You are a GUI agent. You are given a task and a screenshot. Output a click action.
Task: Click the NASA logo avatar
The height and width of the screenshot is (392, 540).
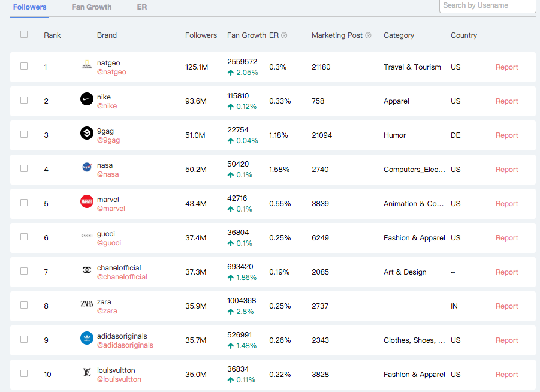86,166
